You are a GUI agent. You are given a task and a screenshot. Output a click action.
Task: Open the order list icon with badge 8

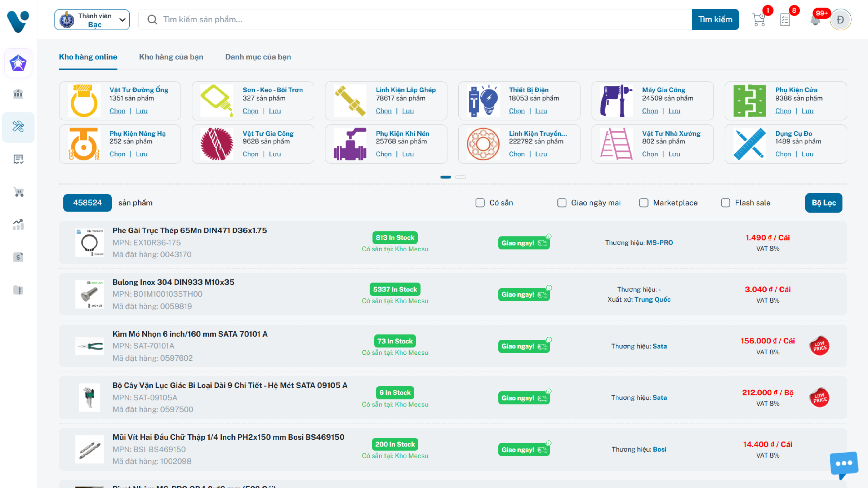point(785,19)
